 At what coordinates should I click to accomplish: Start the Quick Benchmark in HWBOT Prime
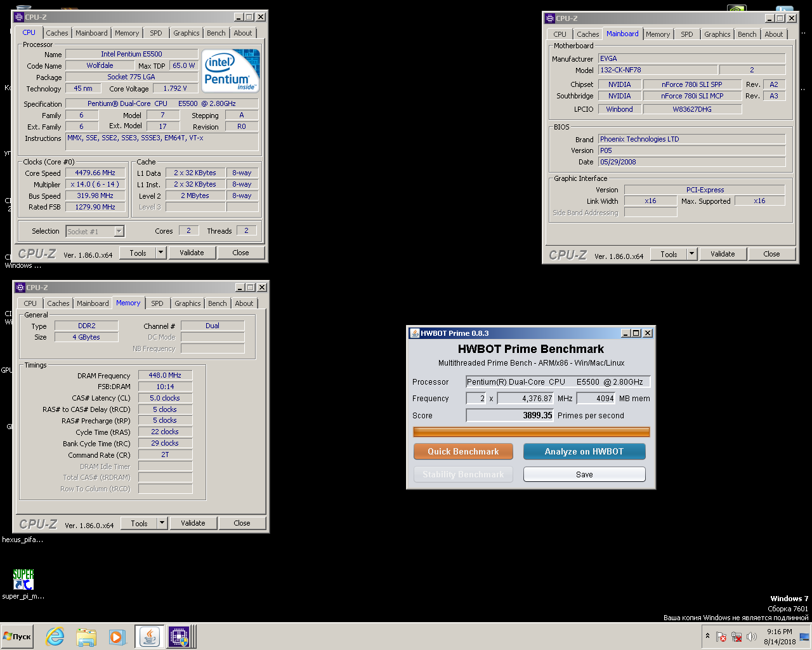tap(463, 451)
